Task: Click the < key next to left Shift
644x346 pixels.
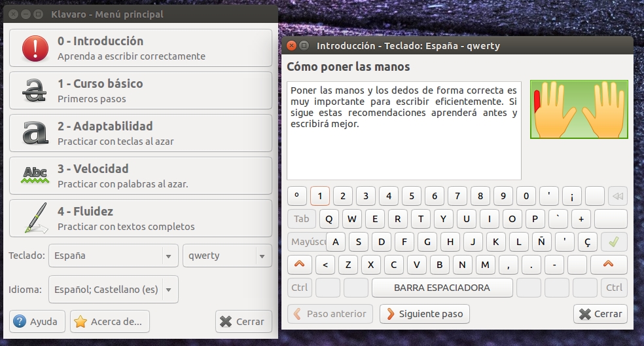Action: click(x=325, y=265)
